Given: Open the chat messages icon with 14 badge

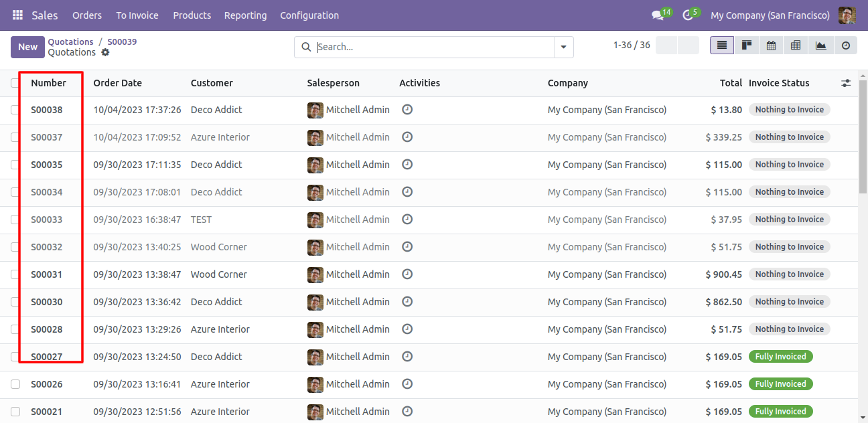Looking at the screenshot, I should pos(661,15).
